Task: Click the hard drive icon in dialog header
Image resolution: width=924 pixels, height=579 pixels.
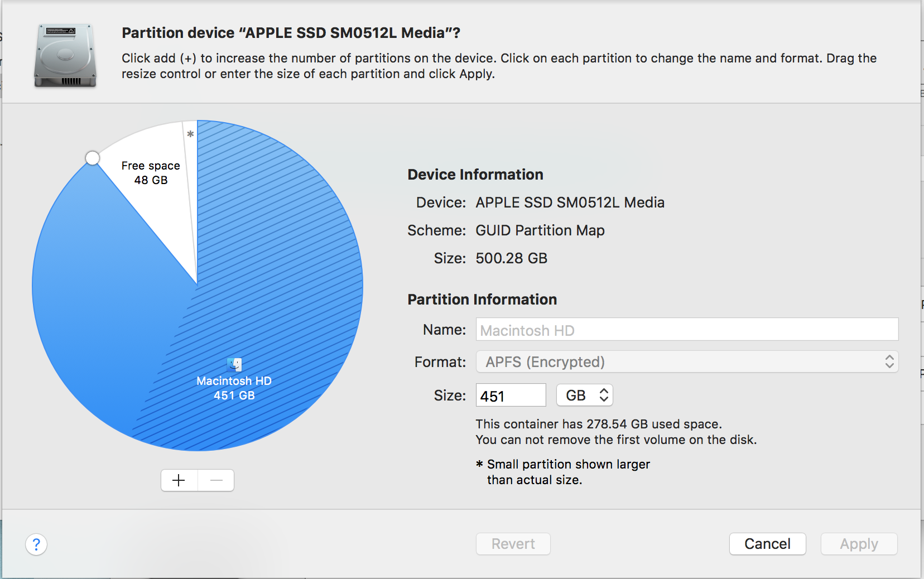Action: pos(65,56)
